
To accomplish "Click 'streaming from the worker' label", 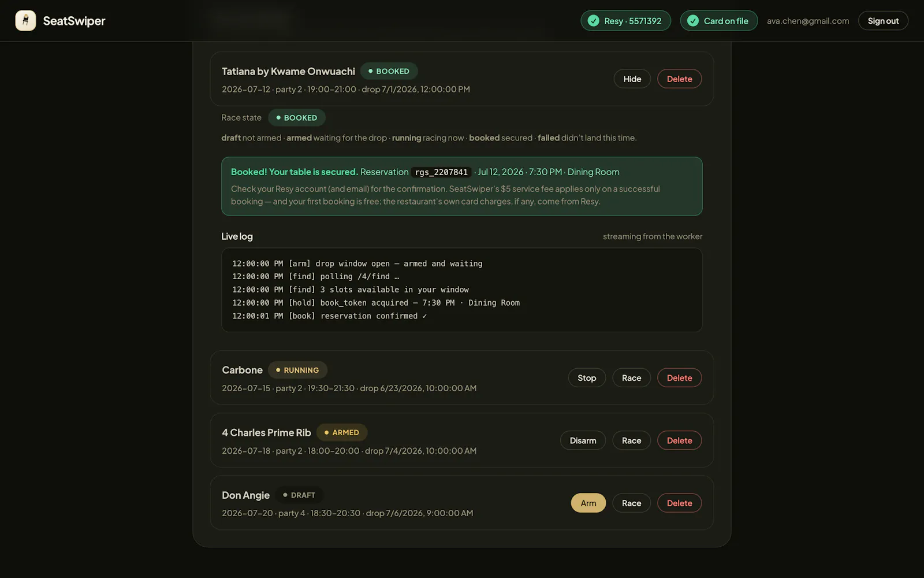I will [653, 236].
